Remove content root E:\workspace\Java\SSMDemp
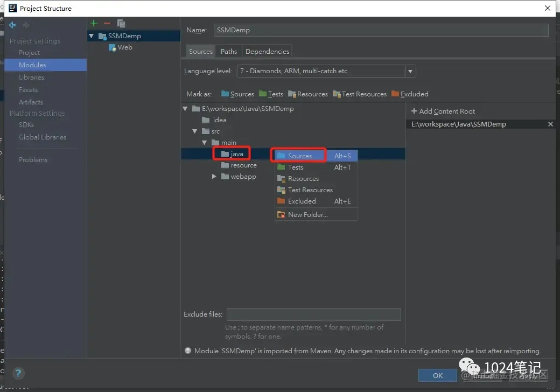Viewport: 560px width, 392px height. pyautogui.click(x=550, y=124)
